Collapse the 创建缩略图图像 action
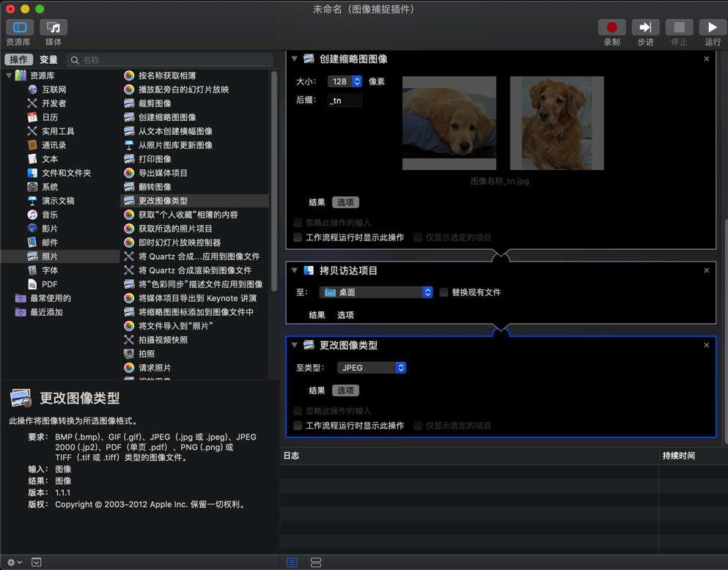This screenshot has height=570, width=728. pos(295,59)
